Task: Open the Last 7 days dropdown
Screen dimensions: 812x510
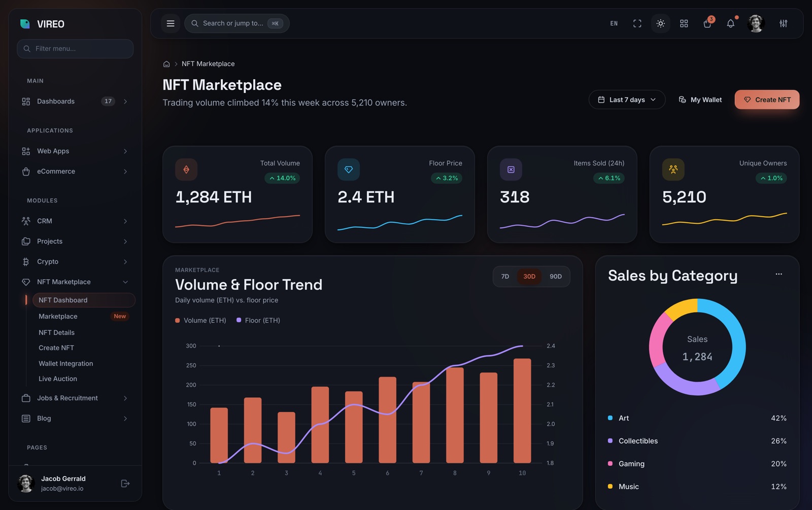Action: 627,99
